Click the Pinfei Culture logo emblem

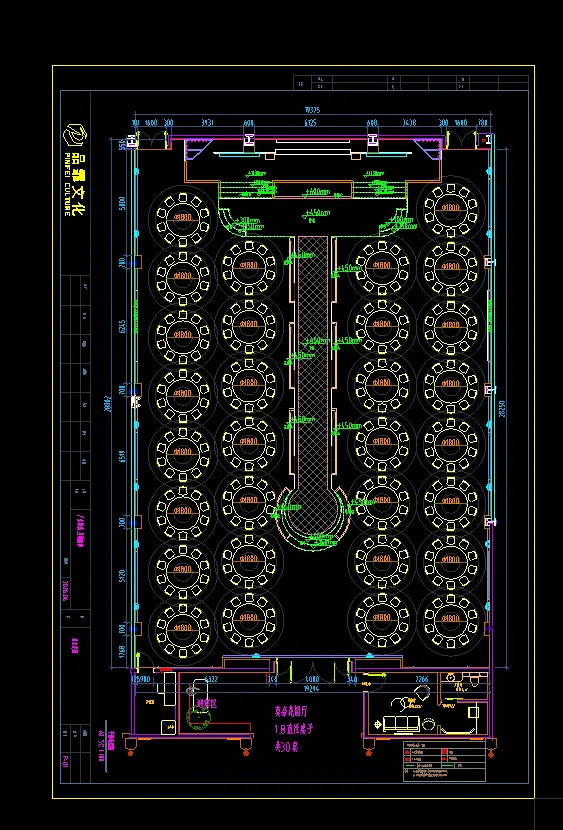coord(75,134)
